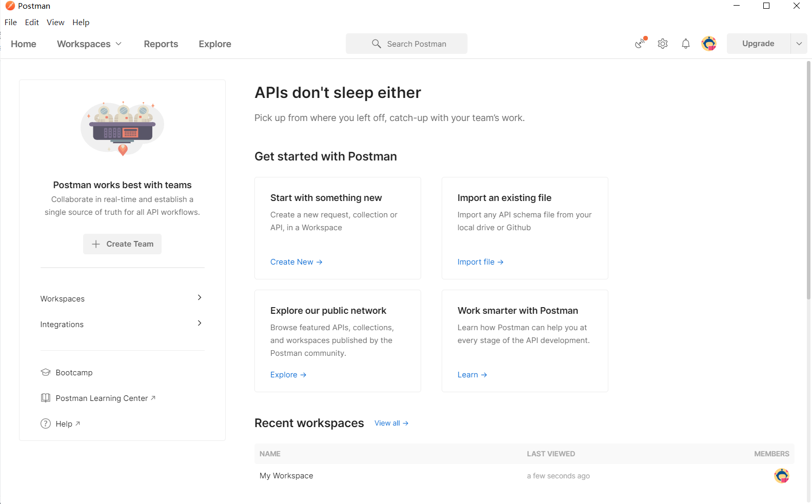Click the NAME column header
This screenshot has width=812, height=504.
click(270, 454)
